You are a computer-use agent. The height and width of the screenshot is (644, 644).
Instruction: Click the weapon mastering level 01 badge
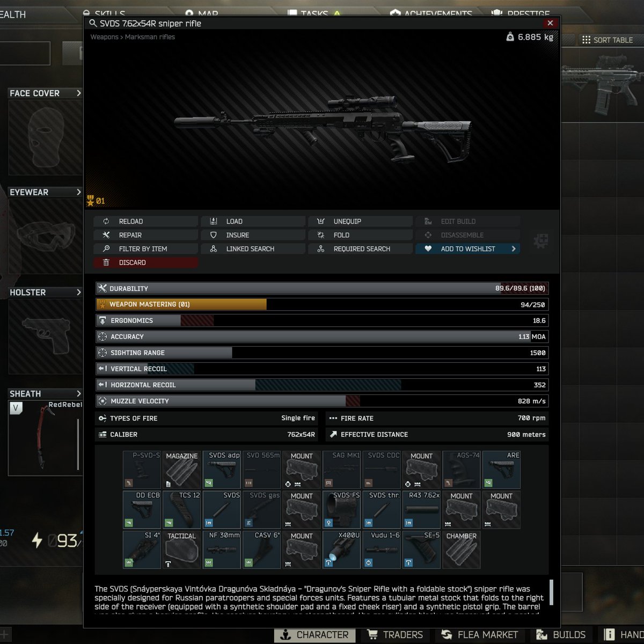point(96,201)
